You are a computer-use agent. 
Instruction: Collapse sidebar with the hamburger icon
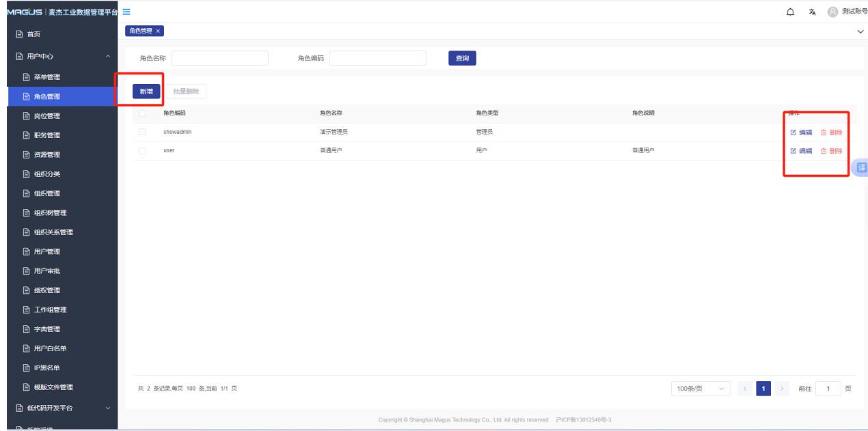[x=127, y=12]
